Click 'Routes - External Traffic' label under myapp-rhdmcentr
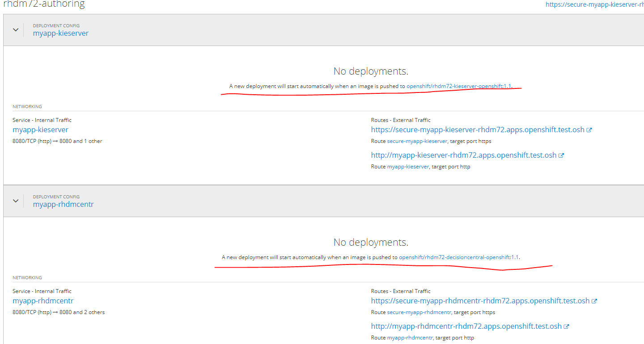This screenshot has height=344, width=644. [x=401, y=291]
